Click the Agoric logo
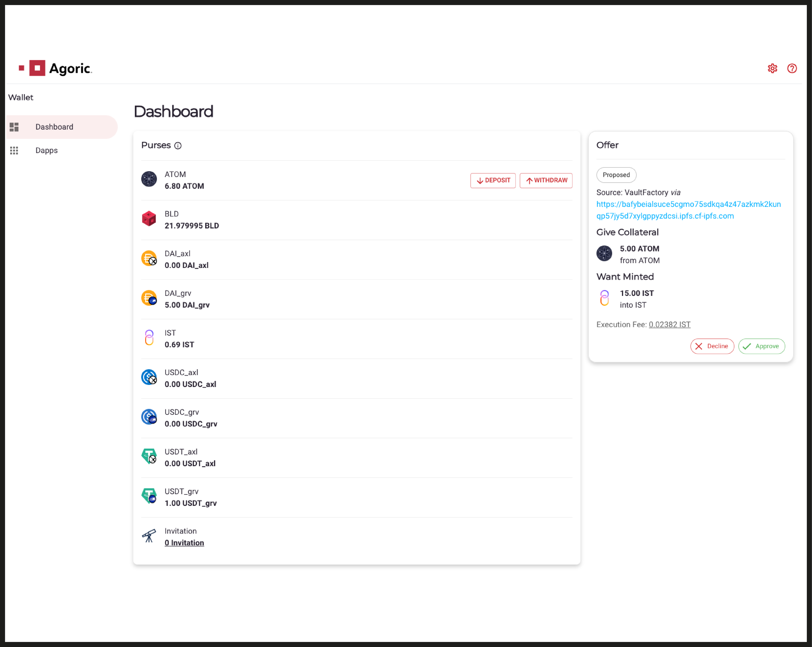This screenshot has width=812, height=647. 56,68
